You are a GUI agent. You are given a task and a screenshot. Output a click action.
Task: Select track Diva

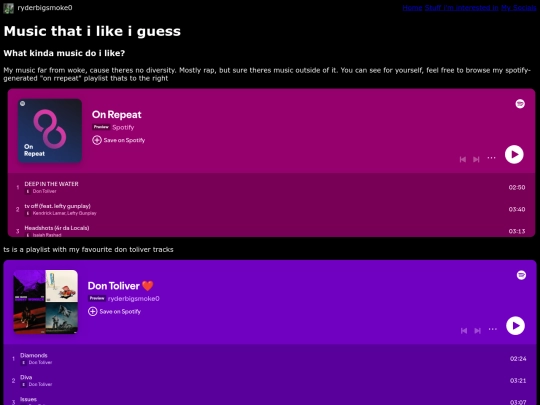click(26, 377)
